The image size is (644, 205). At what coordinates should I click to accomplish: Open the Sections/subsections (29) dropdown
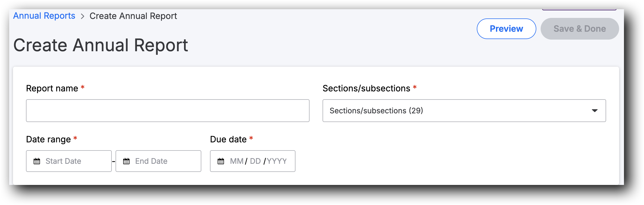[460, 111]
